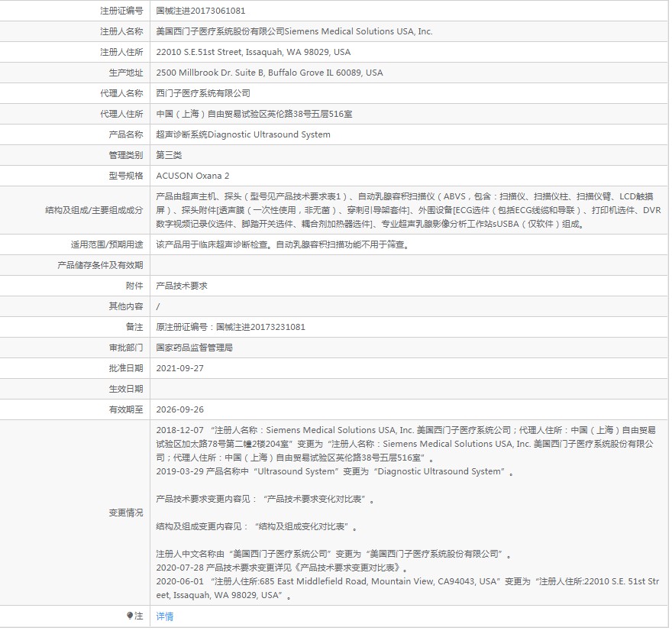Click the 附件 row label
Viewport: 672px width, 634px height.
pyautogui.click(x=134, y=286)
